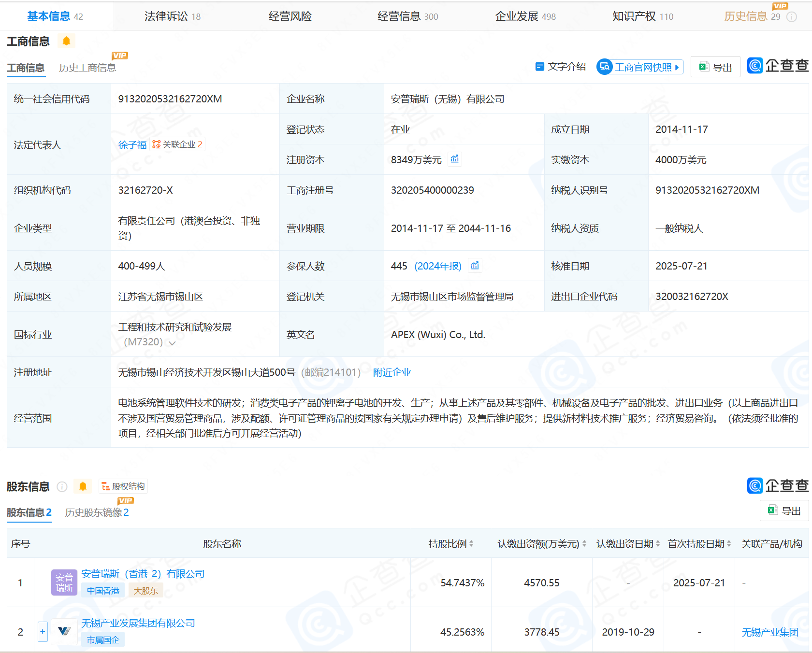The image size is (812, 653).
Task: Open 无锡产业发展集团有限公司 shareholder link
Action: point(138,623)
